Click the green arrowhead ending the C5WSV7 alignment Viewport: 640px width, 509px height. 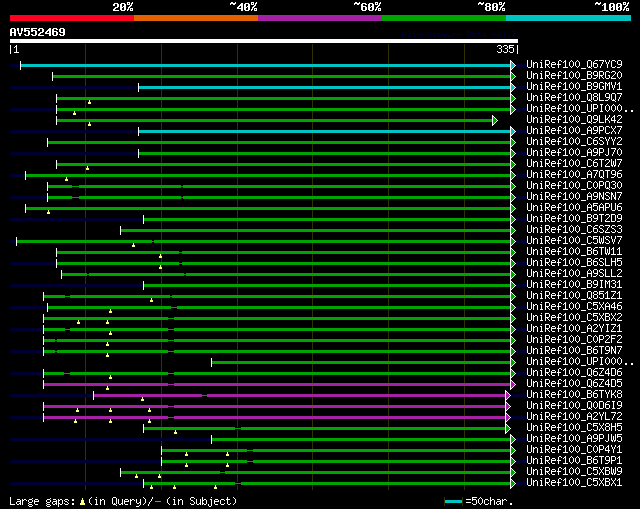(x=513, y=242)
